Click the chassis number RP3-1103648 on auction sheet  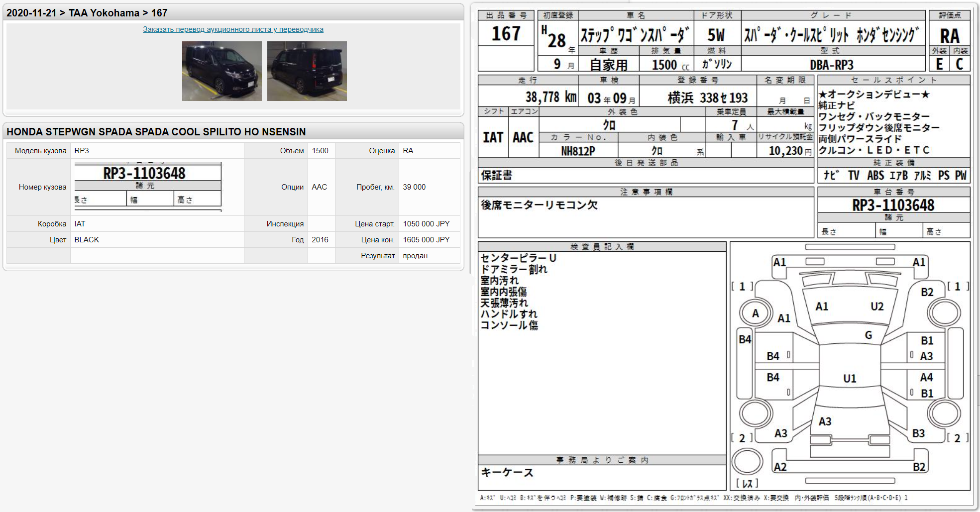[x=893, y=205]
